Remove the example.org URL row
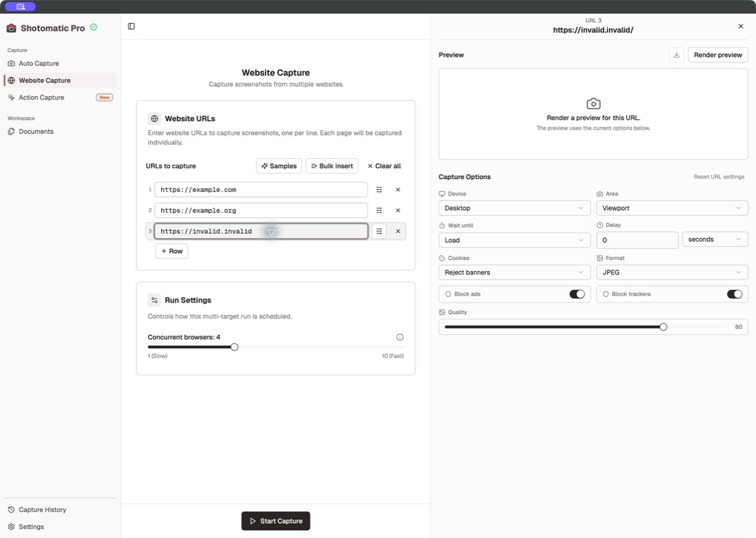The image size is (756, 538). 398,210
